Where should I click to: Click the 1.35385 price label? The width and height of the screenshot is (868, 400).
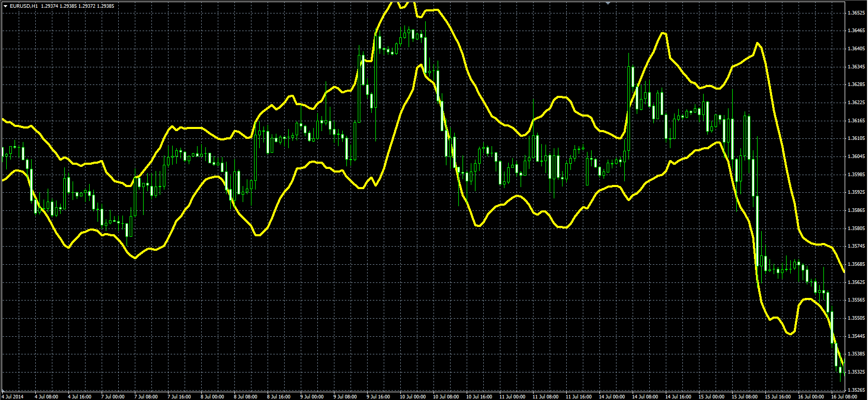coord(856,354)
